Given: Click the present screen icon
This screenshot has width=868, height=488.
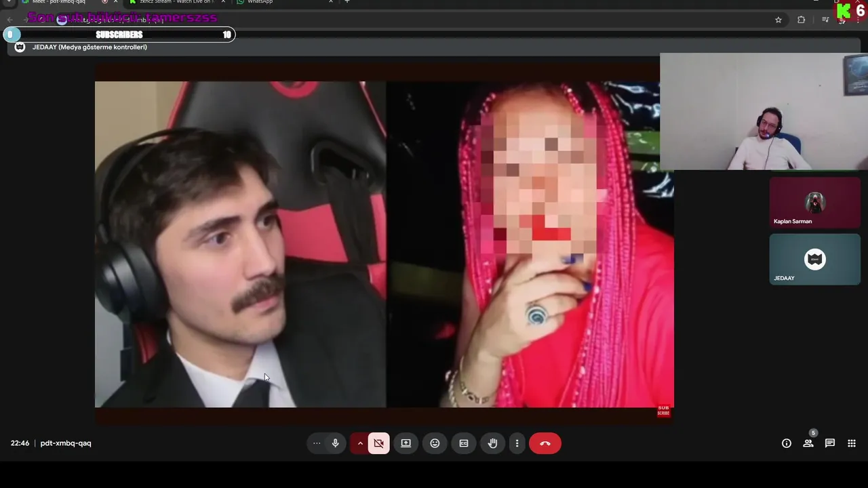Looking at the screenshot, I should (x=406, y=443).
